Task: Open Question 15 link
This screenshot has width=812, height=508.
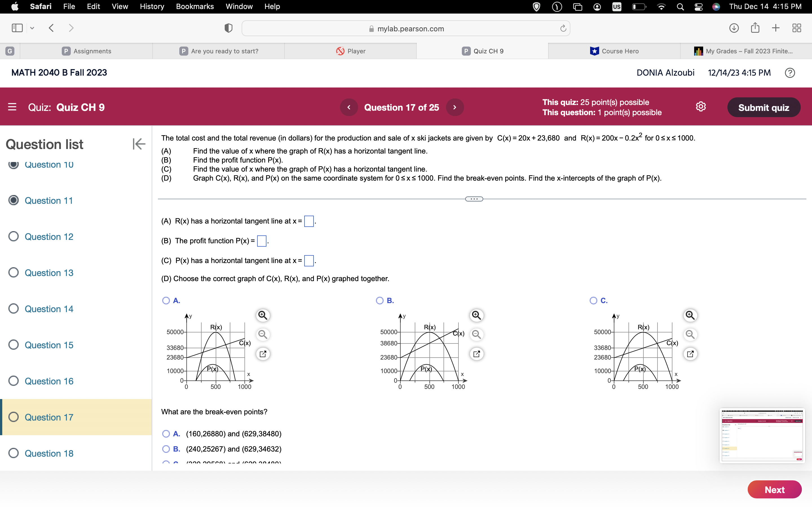Action: (x=49, y=345)
